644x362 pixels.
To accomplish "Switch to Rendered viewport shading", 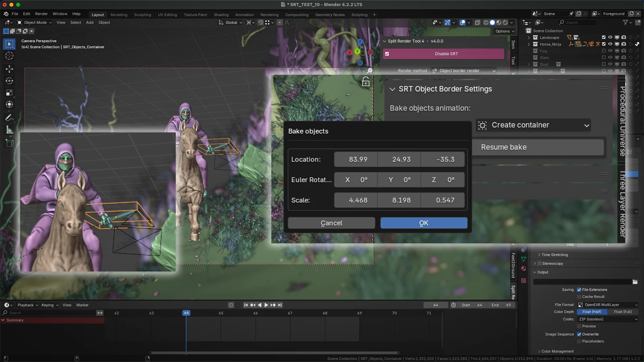I will [505, 22].
